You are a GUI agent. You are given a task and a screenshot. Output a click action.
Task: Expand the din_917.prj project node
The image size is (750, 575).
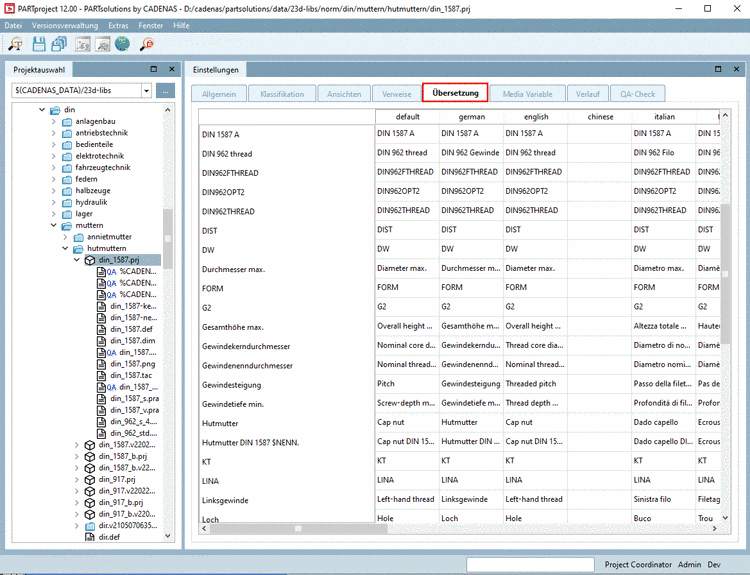(78, 479)
